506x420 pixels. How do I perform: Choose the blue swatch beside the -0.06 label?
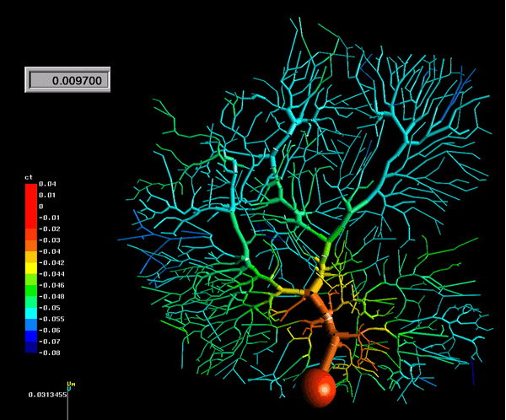point(31,330)
